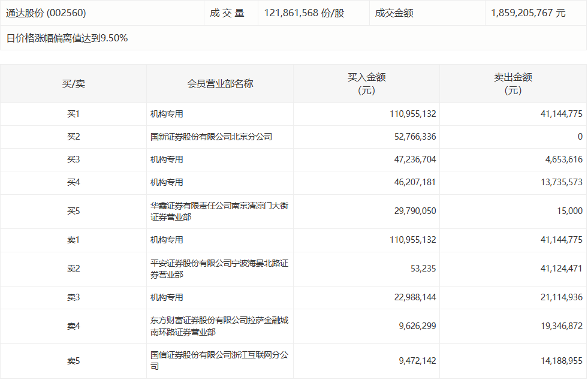588x383 pixels.
Task: Click the 卖出金额 (元) column header
Action: [x=513, y=84]
